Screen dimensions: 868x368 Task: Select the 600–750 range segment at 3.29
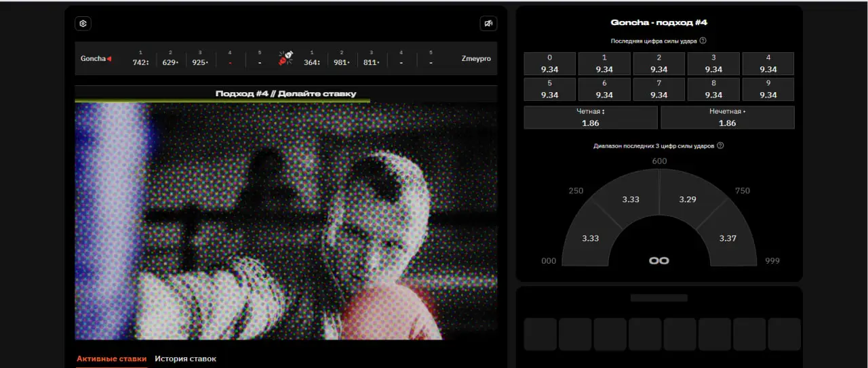tap(687, 198)
